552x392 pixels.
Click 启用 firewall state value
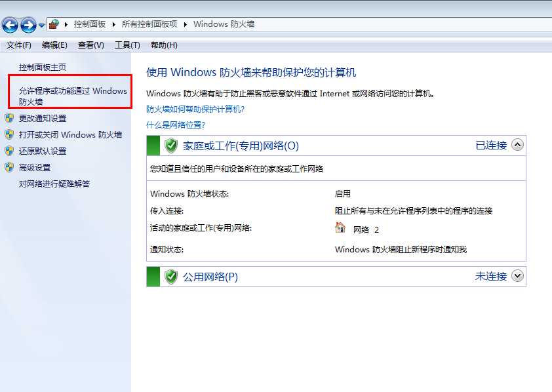click(x=342, y=193)
